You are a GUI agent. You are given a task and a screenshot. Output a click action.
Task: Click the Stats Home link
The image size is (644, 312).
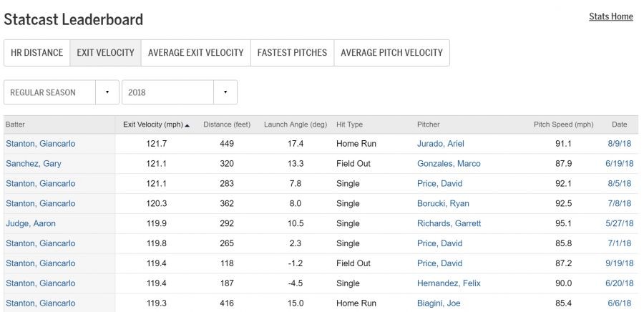click(x=610, y=16)
